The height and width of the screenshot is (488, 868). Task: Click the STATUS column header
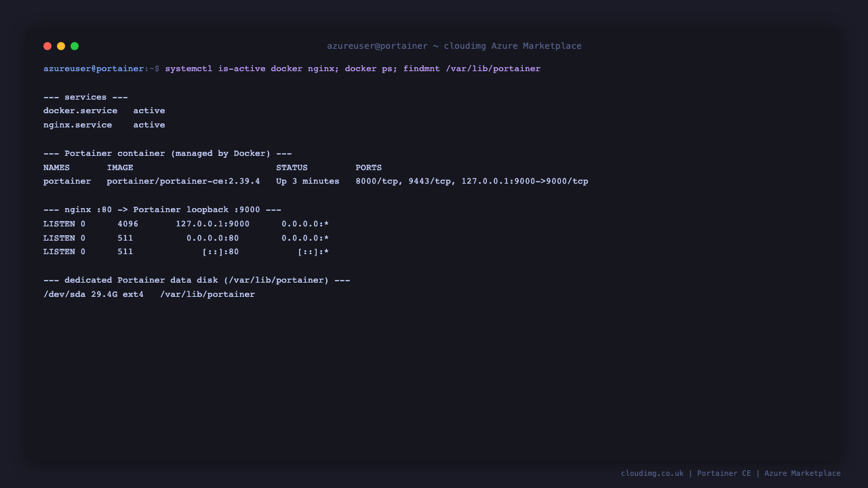pyautogui.click(x=292, y=168)
